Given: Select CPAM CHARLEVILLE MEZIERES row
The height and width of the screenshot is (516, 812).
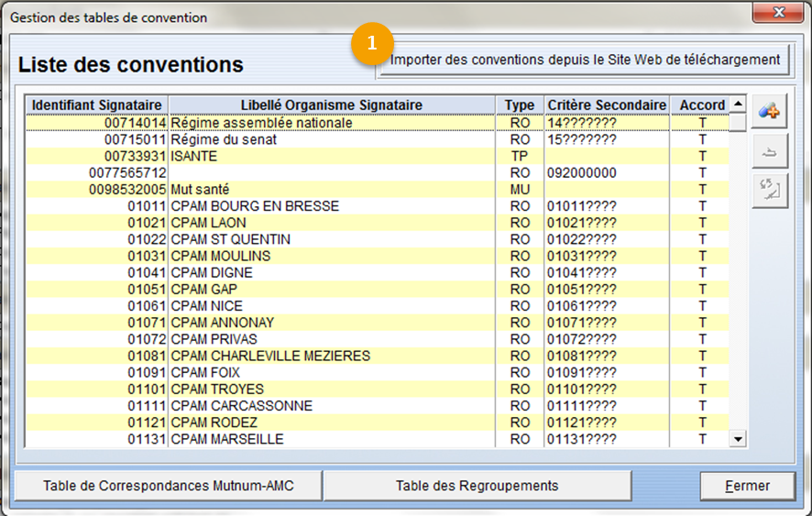Looking at the screenshot, I should (x=378, y=356).
